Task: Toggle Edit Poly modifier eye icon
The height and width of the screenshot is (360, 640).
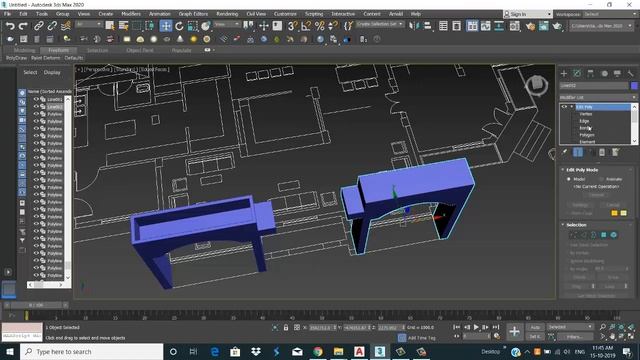Action: [564, 107]
